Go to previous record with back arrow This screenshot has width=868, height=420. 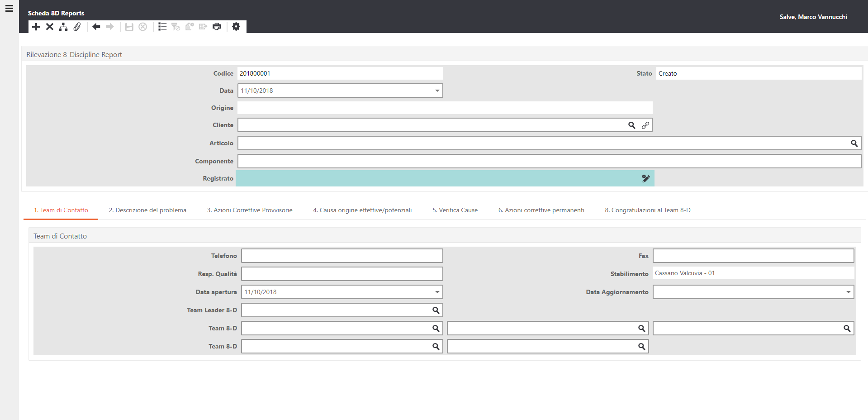pyautogui.click(x=96, y=27)
